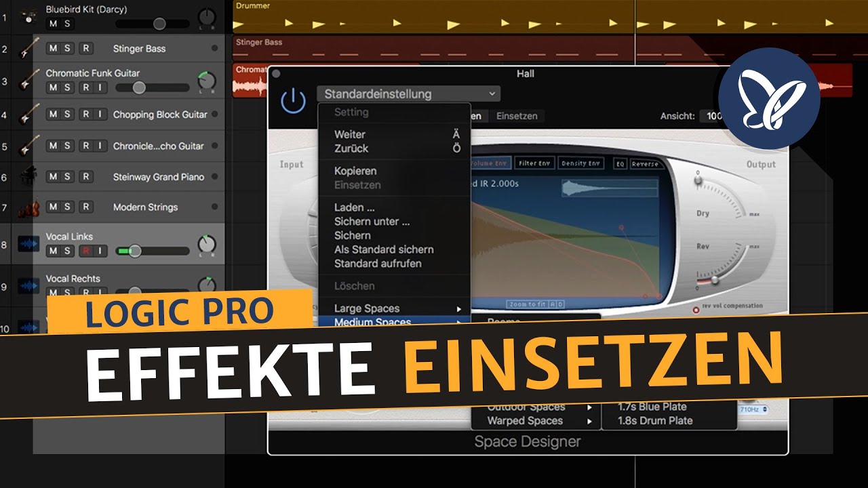Select the Steinway Grand Piano track name
Viewport: 868px width, 488px height.
point(159,177)
